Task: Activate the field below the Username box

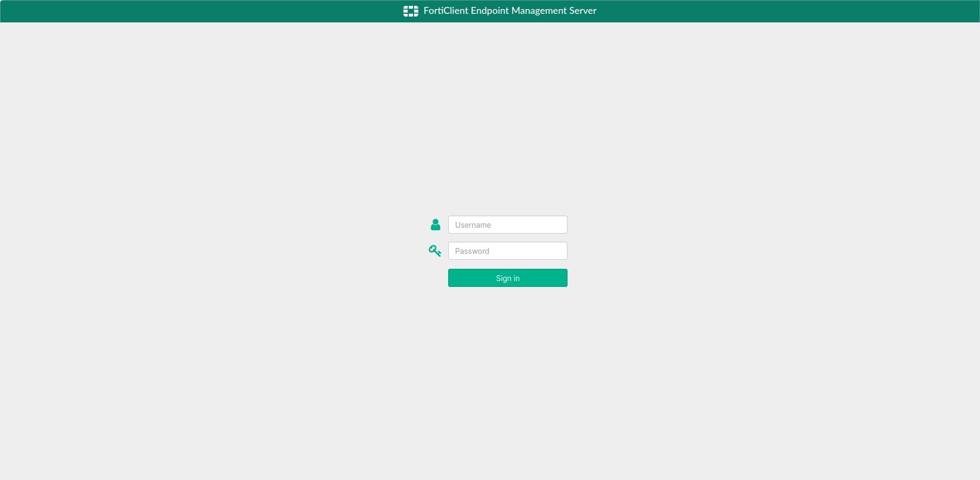Action: (507, 251)
